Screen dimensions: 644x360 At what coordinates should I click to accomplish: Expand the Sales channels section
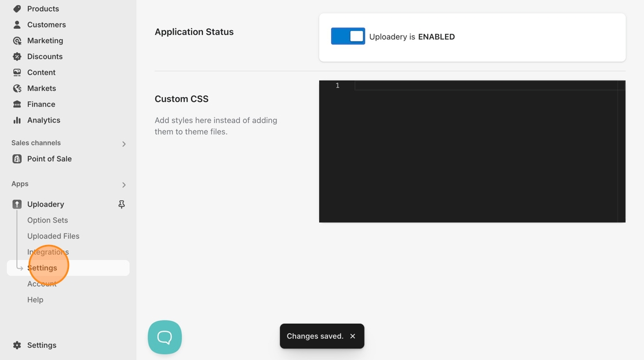tap(124, 144)
